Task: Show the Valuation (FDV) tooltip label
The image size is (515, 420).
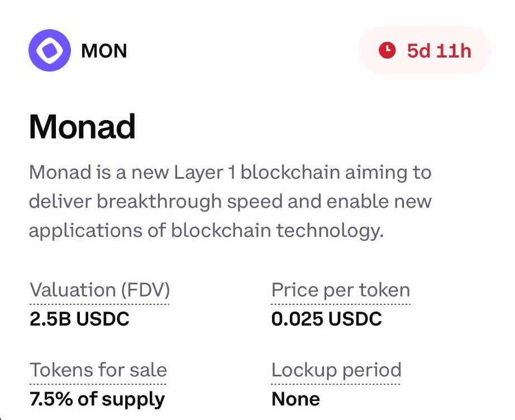Action: tap(99, 290)
